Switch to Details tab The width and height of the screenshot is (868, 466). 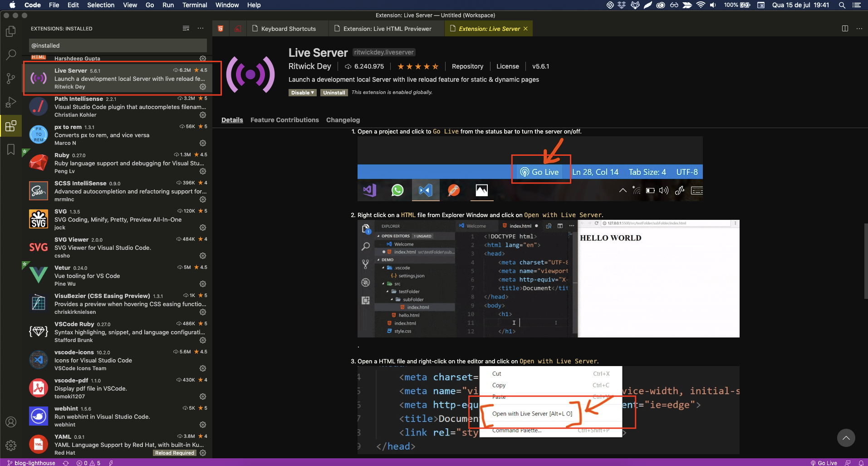(x=232, y=120)
